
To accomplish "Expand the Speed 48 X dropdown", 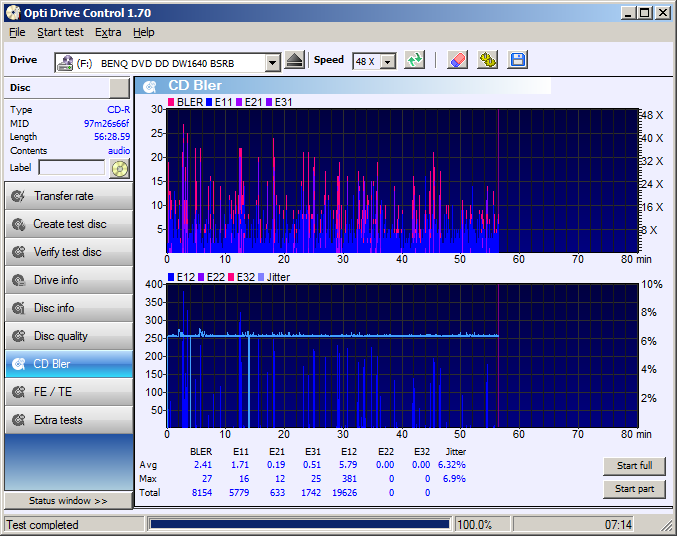I will click(x=388, y=62).
